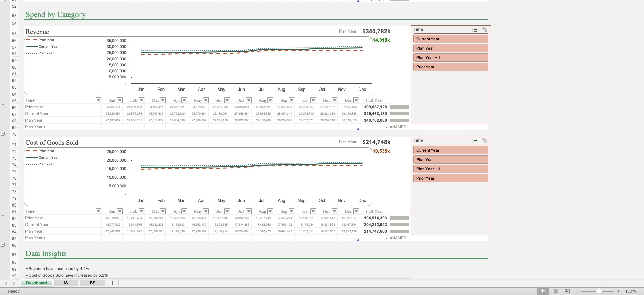
Task: Open Nov filter dropdown in COGS table
Action: coord(334,211)
